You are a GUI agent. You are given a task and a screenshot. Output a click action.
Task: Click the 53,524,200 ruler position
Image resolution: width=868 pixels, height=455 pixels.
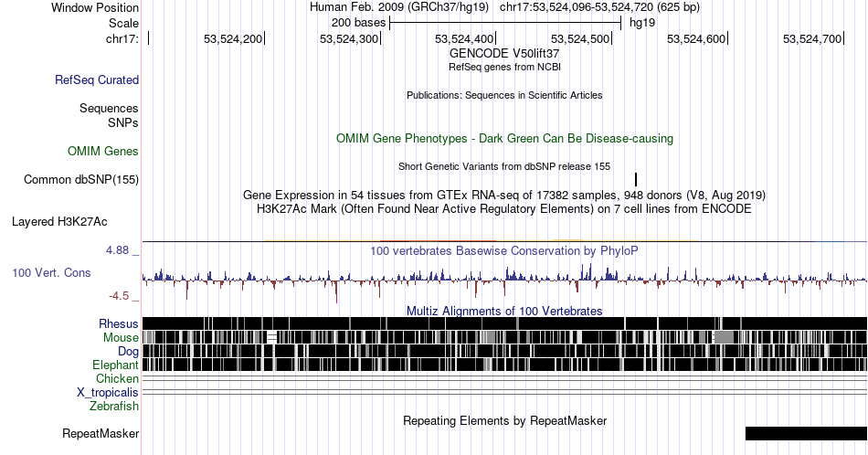click(x=233, y=38)
